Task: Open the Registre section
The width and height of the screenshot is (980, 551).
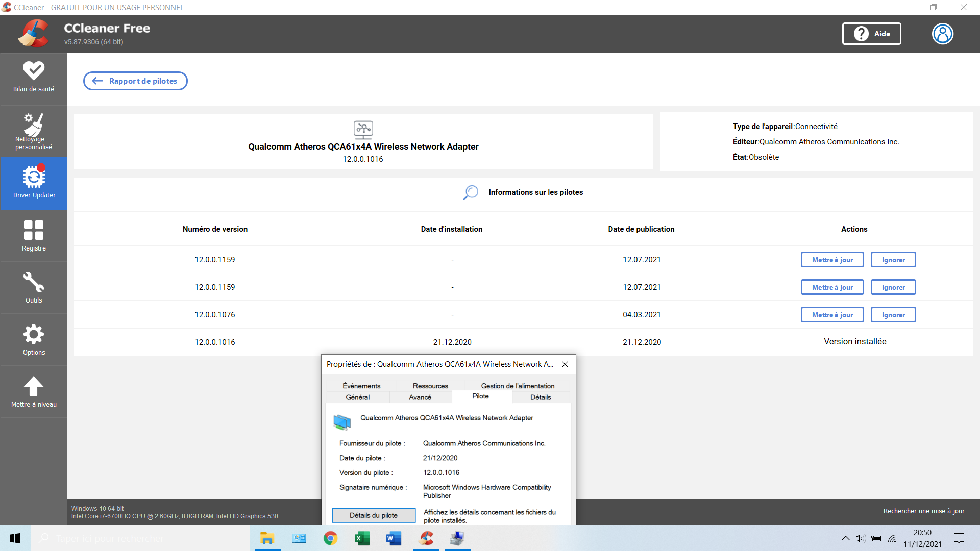Action: 34,236
